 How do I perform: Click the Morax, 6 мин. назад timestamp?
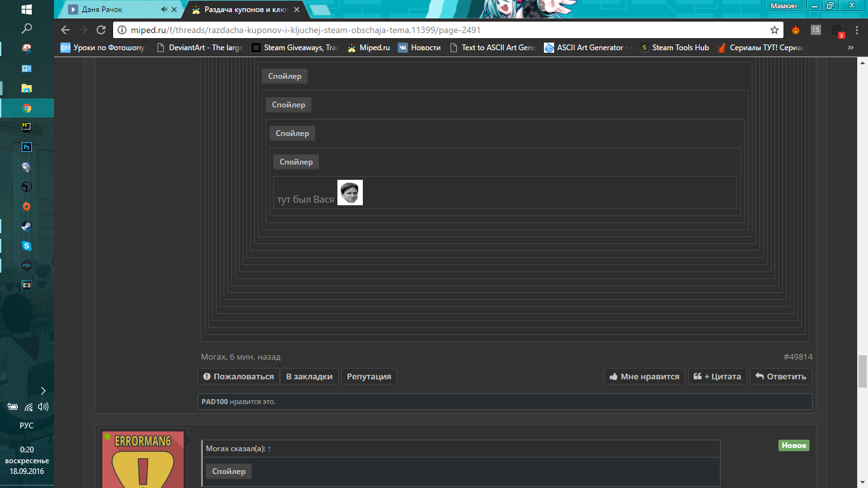(x=240, y=357)
